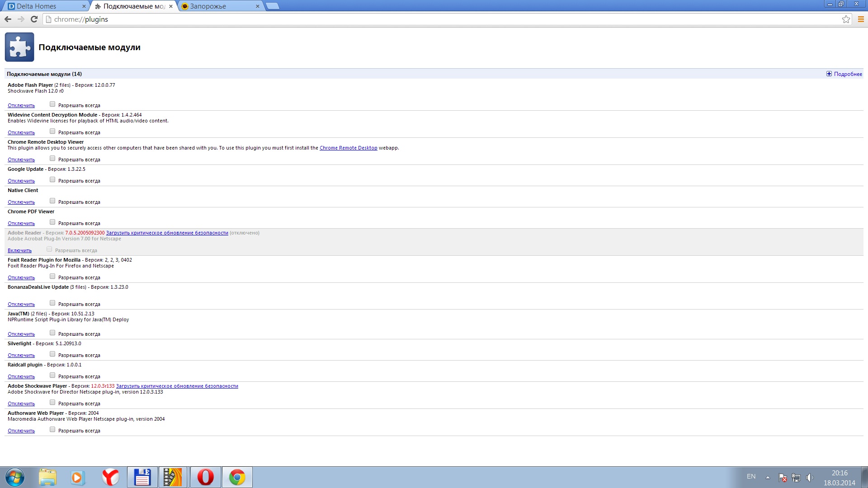Viewport: 868px width, 488px height.
Task: Check always allow for Authorware Web Player
Action: tap(52, 430)
